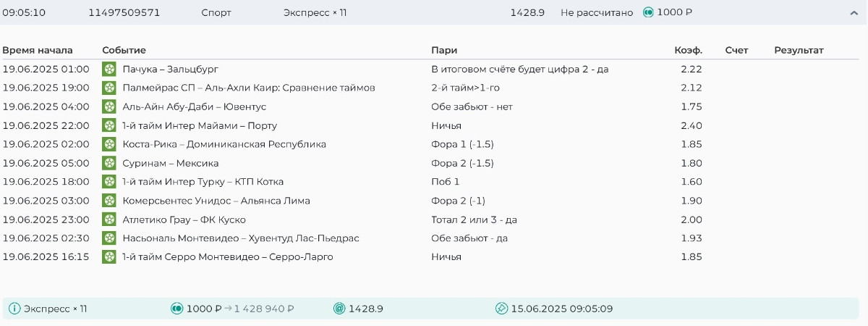This screenshot has height=326, width=868.
Task: Click the info icon beside Экспресс × 11 footer
Action: pyautogui.click(x=14, y=309)
